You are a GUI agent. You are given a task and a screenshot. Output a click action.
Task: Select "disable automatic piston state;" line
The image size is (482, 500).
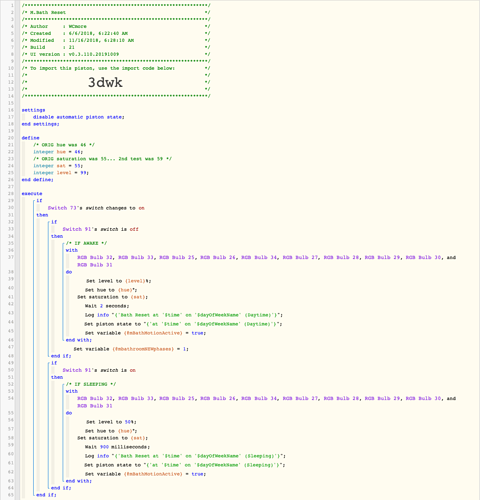point(78,117)
